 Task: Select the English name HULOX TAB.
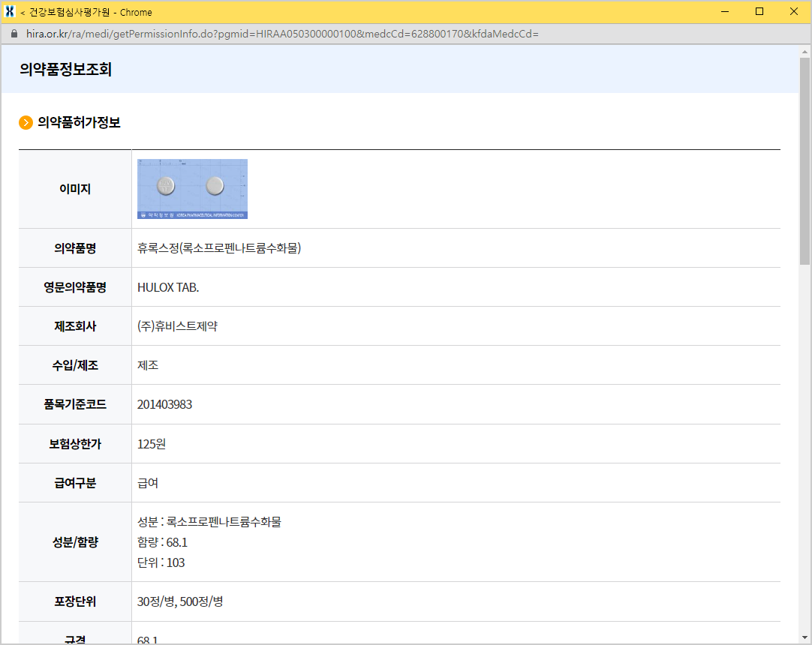168,287
